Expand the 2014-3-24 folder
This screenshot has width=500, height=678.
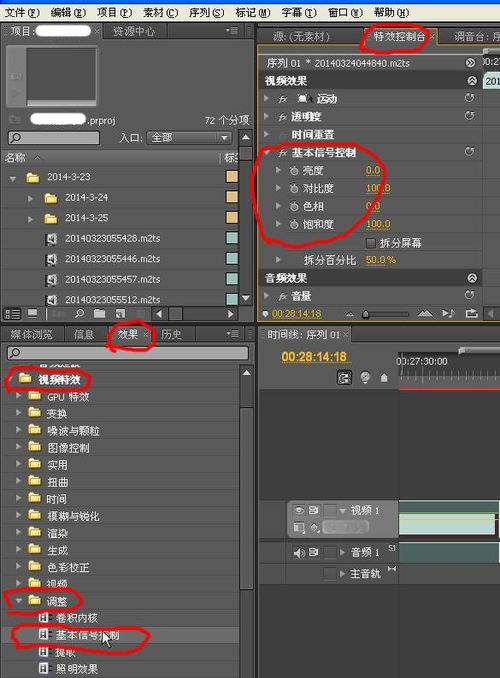31,198
